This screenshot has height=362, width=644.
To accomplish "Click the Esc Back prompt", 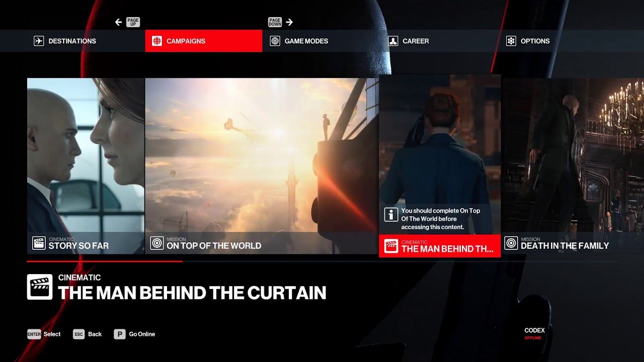I will (87, 334).
